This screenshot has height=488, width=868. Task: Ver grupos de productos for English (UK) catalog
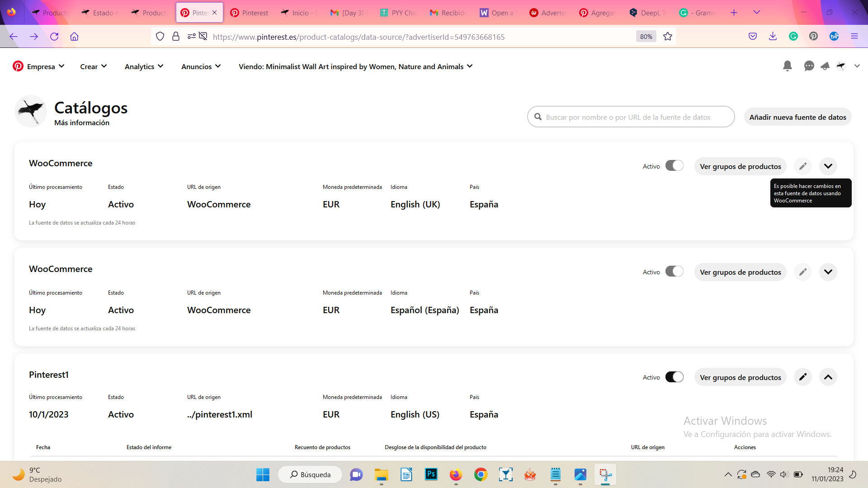click(x=740, y=166)
